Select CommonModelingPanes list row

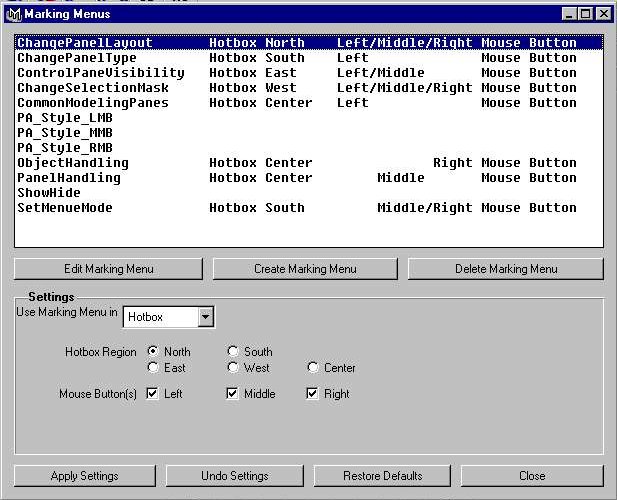[309, 103]
